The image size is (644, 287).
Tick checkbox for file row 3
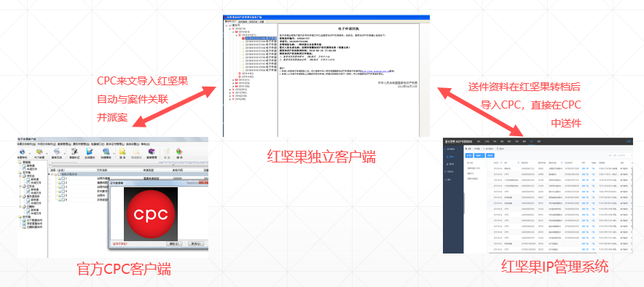tap(63, 186)
